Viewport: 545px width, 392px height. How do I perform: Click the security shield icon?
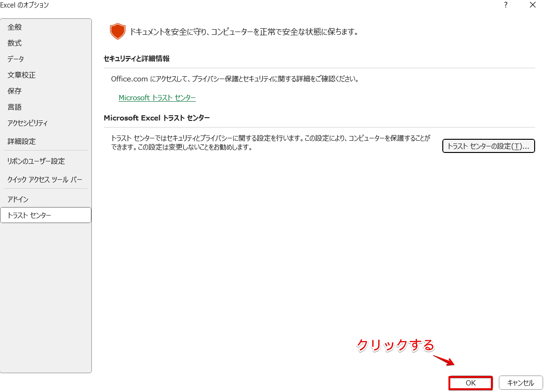tap(117, 31)
